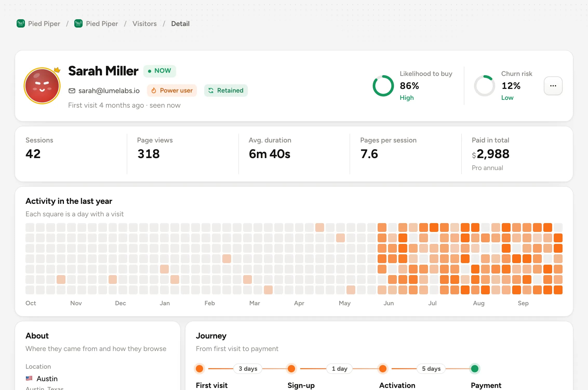This screenshot has width=588, height=390.
Task: Click Pages per session value 7.6
Action: 369,154
